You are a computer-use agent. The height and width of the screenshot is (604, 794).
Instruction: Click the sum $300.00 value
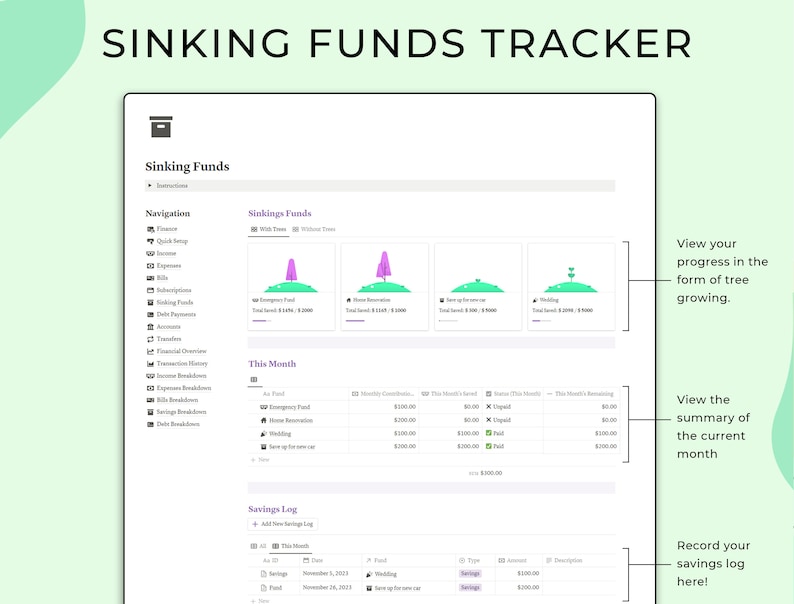coord(491,473)
